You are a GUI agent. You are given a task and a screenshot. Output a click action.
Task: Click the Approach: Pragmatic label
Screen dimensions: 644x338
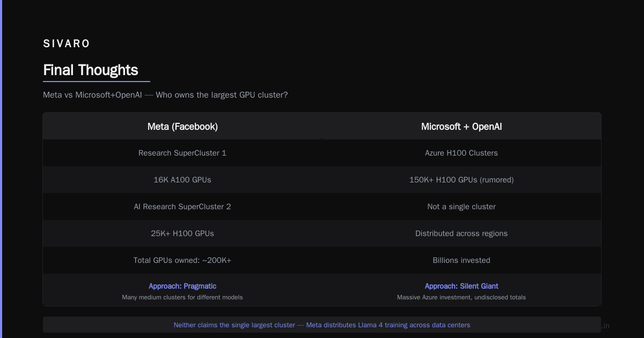tap(182, 286)
